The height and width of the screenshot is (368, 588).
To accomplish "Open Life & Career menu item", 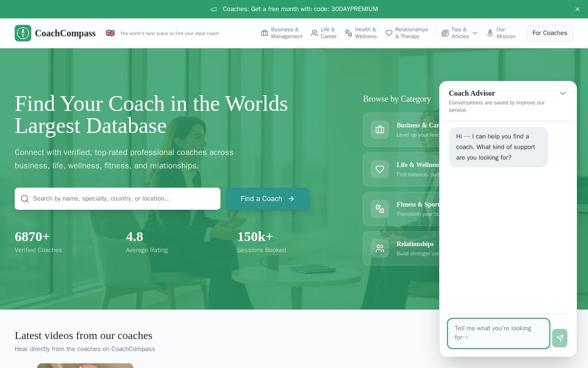I will click(x=324, y=33).
